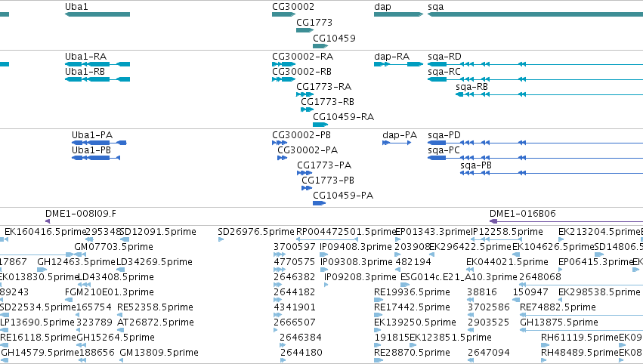Select the purple DME1-016B06 feature arrow

tap(567, 221)
